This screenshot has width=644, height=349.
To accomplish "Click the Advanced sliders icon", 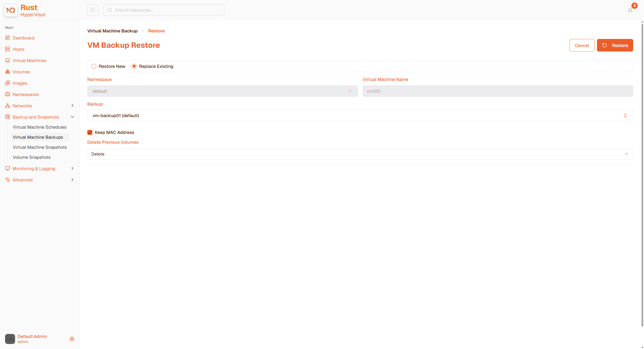I will pyautogui.click(x=8, y=180).
